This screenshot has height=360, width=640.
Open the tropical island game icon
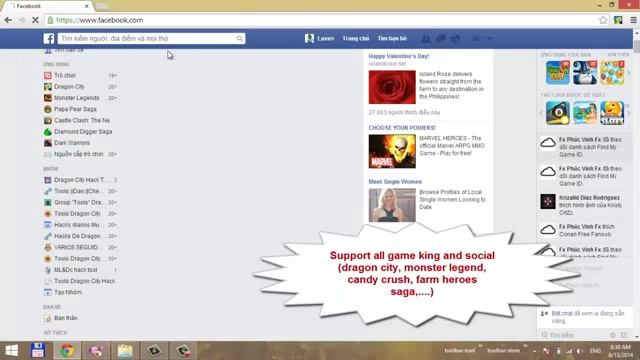[584, 113]
